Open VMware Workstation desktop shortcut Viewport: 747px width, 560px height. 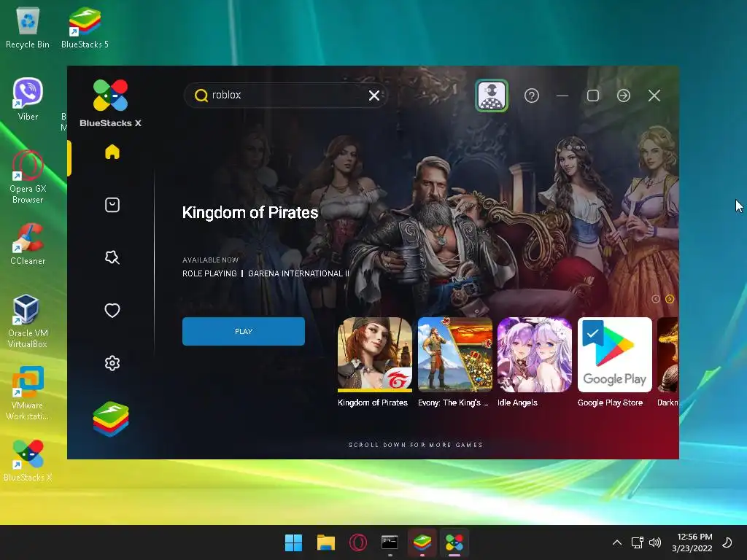pos(28,393)
